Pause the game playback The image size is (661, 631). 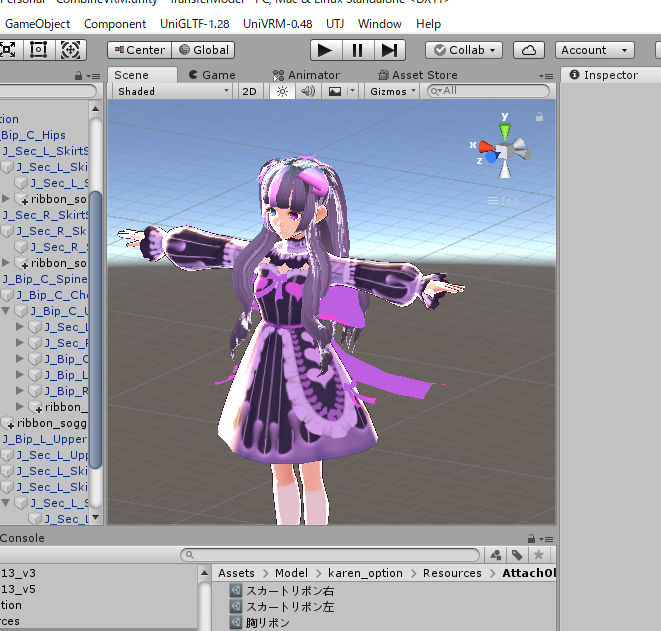(x=358, y=50)
